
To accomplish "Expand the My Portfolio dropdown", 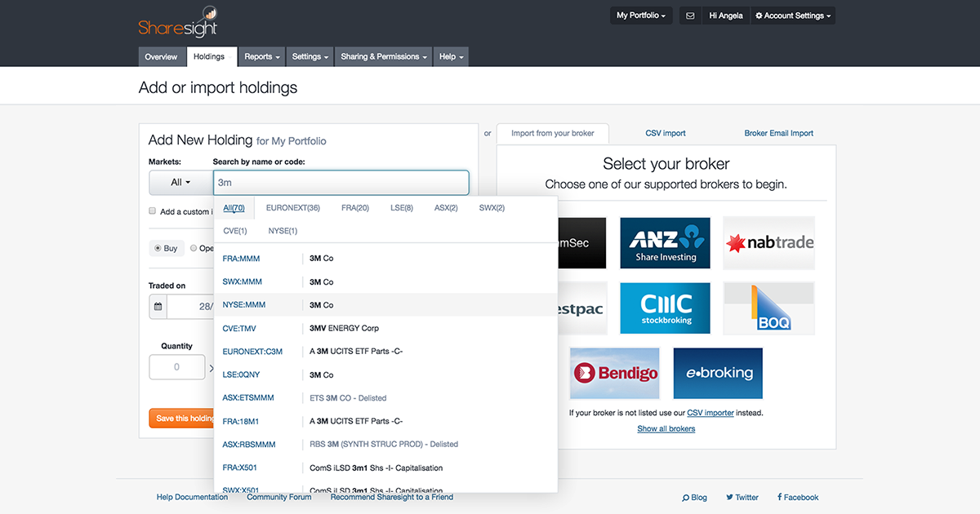I will click(x=641, y=15).
